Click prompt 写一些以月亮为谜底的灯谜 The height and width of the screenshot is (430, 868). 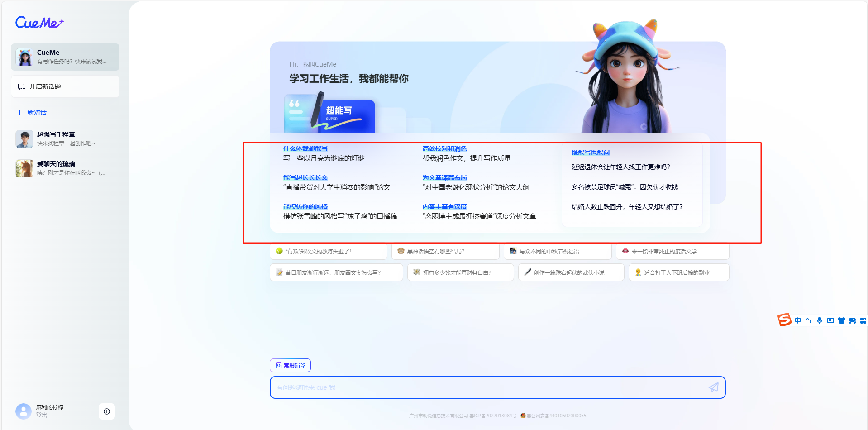[324, 158]
